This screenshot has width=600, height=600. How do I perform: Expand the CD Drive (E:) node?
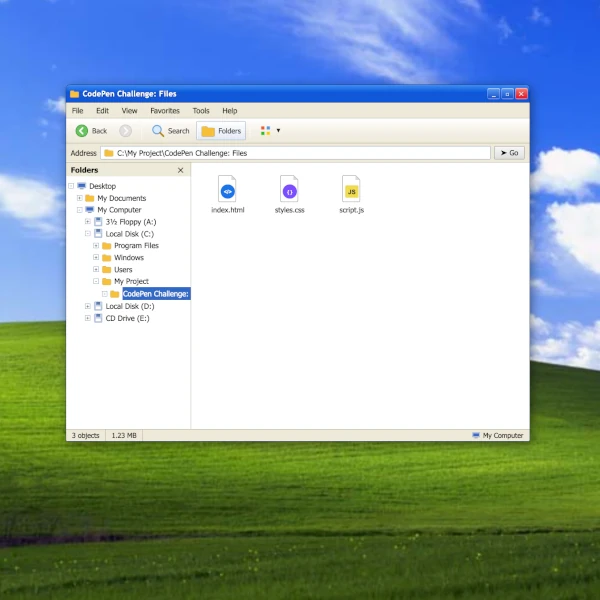point(88,318)
